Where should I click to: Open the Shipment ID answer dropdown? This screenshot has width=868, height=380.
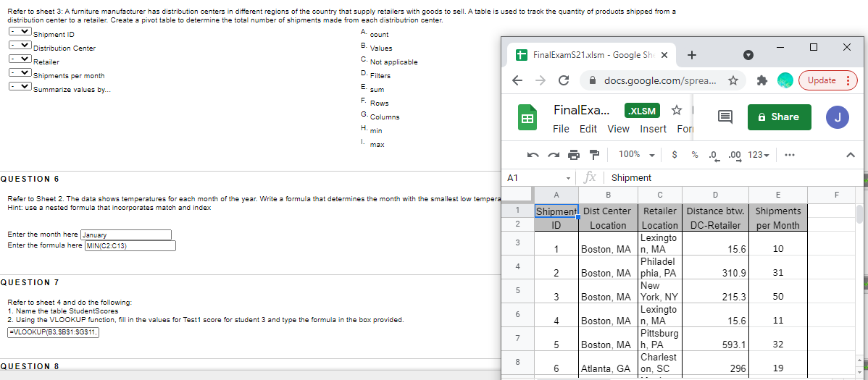(20, 32)
